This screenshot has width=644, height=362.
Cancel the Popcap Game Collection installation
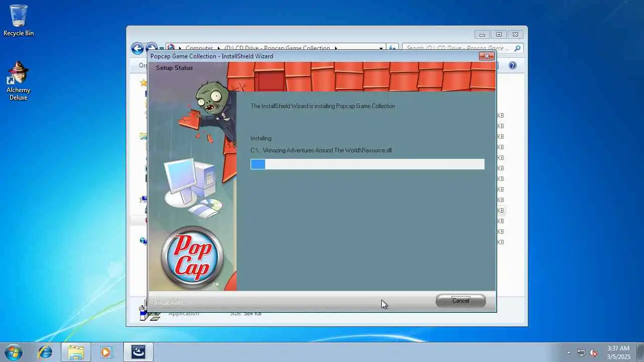(x=460, y=300)
